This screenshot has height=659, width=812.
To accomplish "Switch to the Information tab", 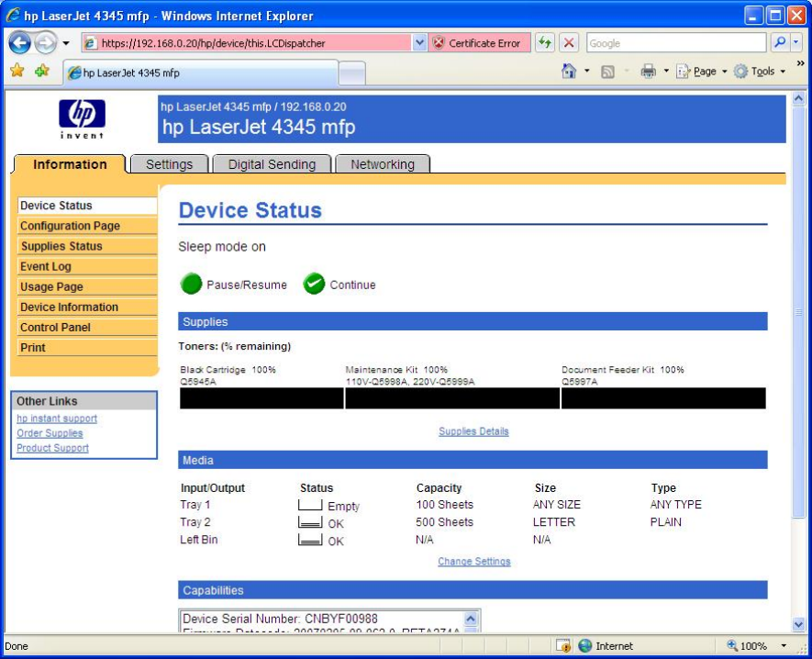I will point(70,164).
